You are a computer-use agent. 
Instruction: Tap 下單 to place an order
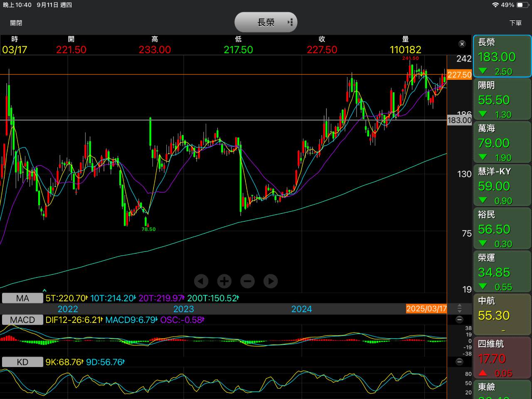[515, 23]
